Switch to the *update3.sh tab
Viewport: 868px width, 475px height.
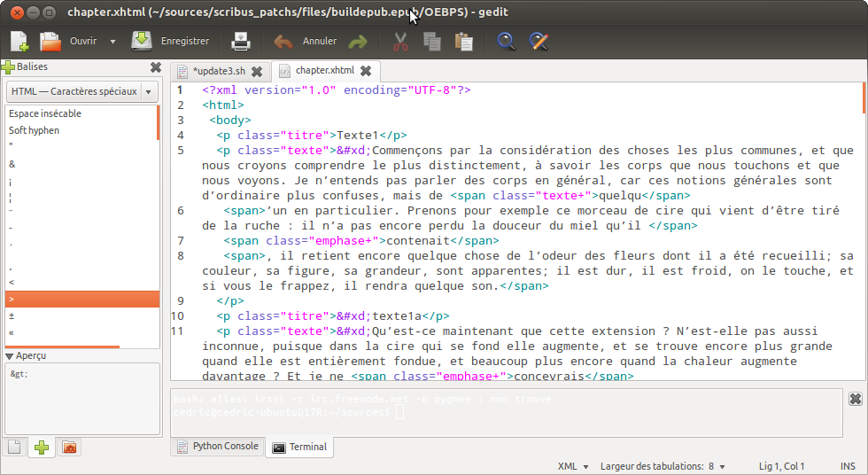click(x=220, y=71)
